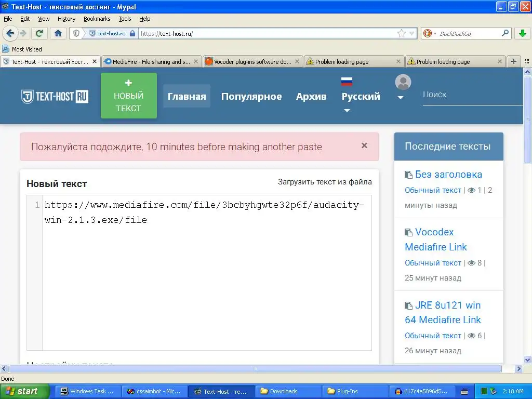Screen dimensions: 532x399
Task: Click the vertical scrollbar down arrow
Action: pyautogui.click(x=527, y=360)
